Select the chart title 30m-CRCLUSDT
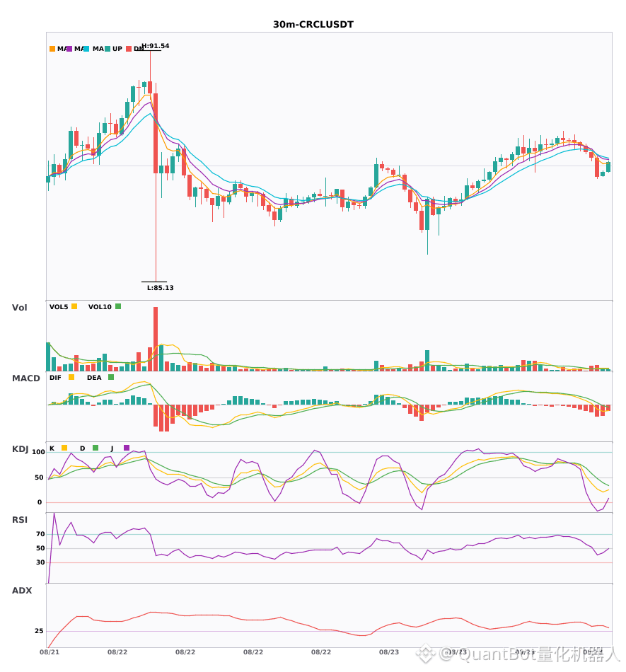This screenshot has width=626, height=672. click(313, 25)
